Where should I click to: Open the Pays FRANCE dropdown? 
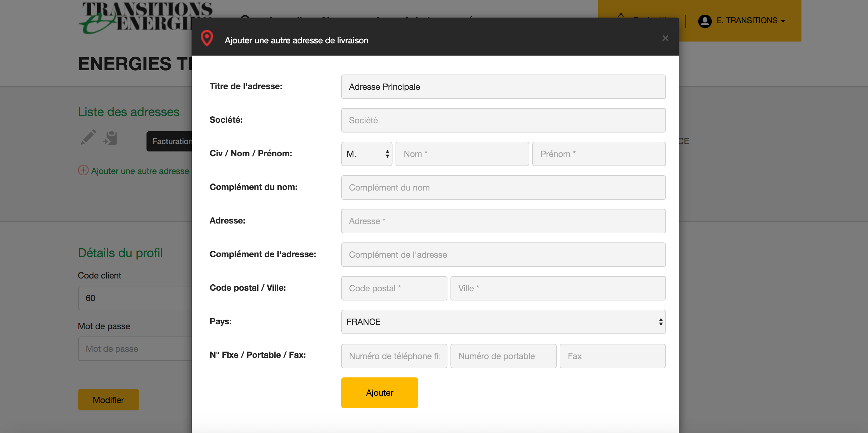[x=503, y=322]
